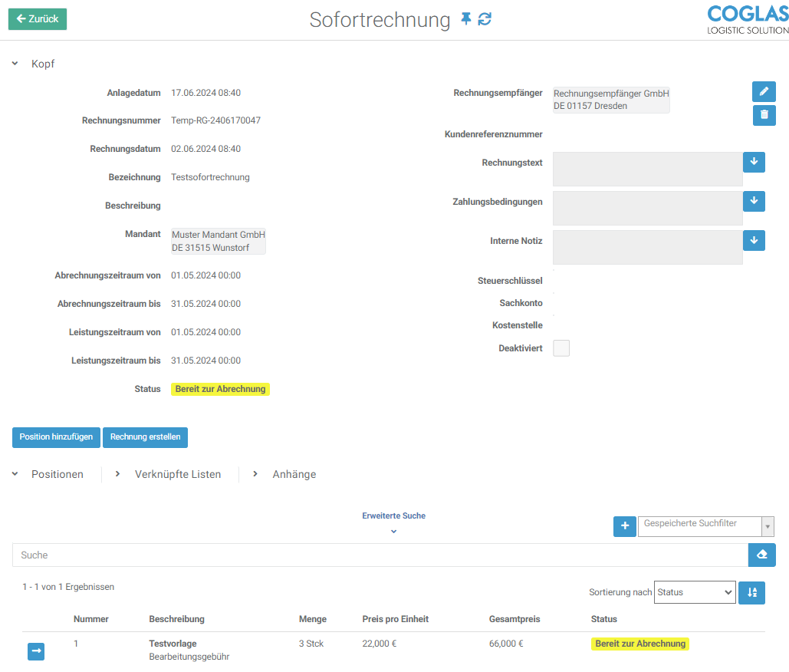This screenshot has width=789, height=672.
Task: Click the trash delete icon under edit
Action: [764, 115]
